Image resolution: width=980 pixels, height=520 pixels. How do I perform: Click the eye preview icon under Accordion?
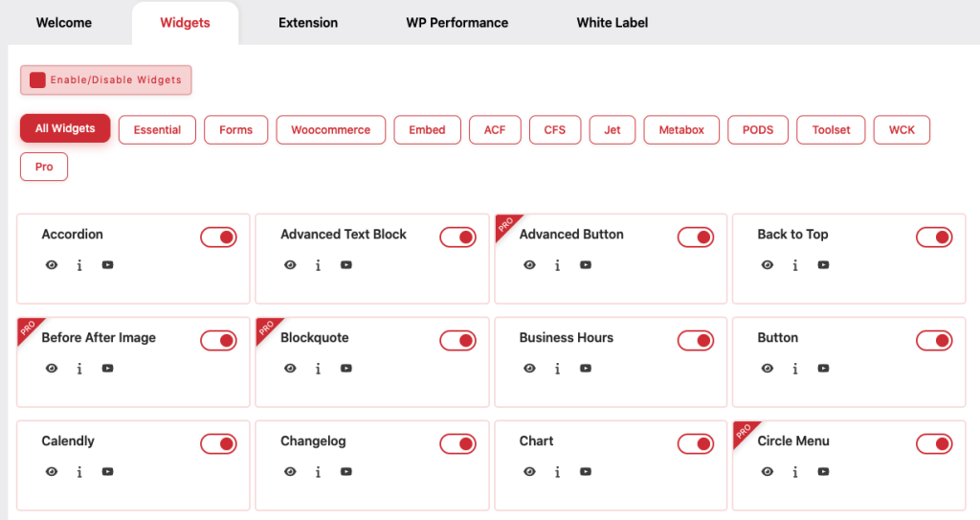click(52, 265)
